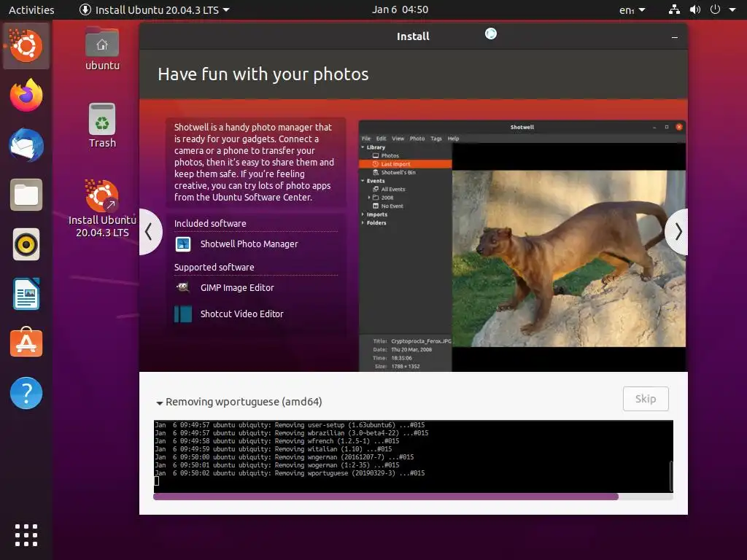This screenshot has width=747, height=560.
Task: Open the Install Ubuntu 20.04.3 LTS app menu
Action: [x=155, y=9]
